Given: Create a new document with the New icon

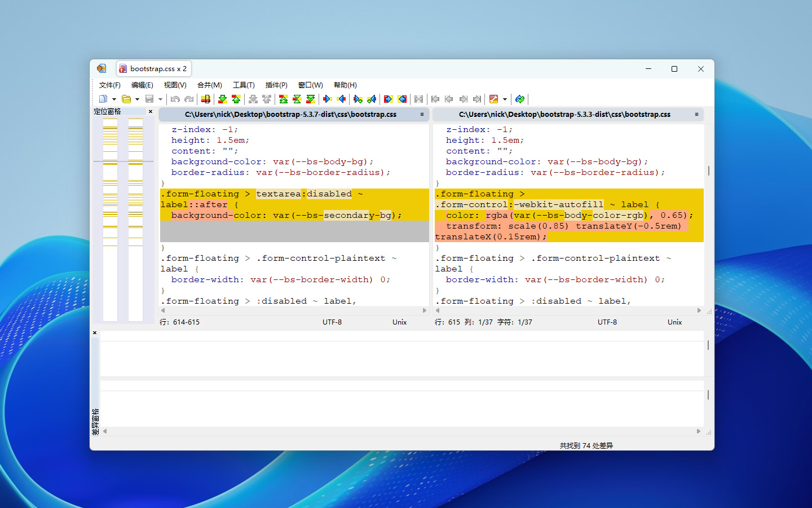Looking at the screenshot, I should pos(103,99).
